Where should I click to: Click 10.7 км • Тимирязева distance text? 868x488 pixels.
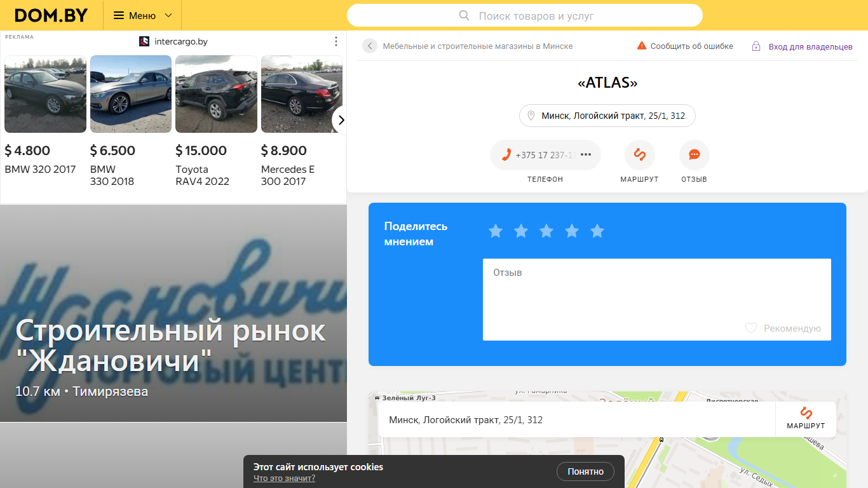82,391
